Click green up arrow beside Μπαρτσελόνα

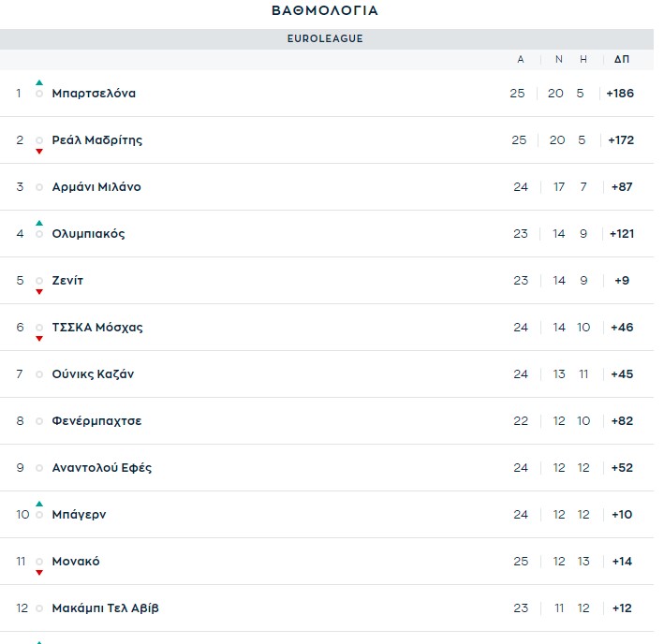click(39, 83)
